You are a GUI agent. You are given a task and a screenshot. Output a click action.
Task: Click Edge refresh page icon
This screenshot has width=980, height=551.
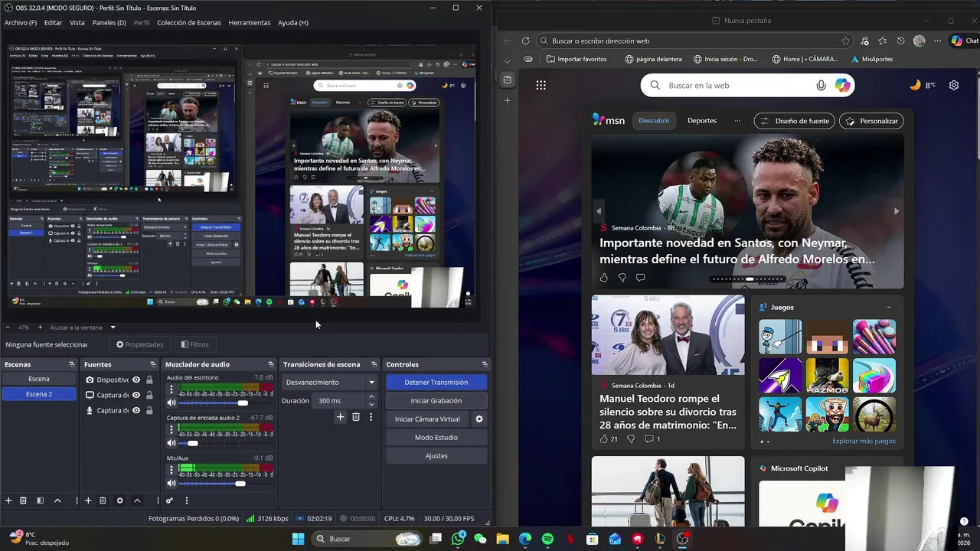[x=525, y=41]
